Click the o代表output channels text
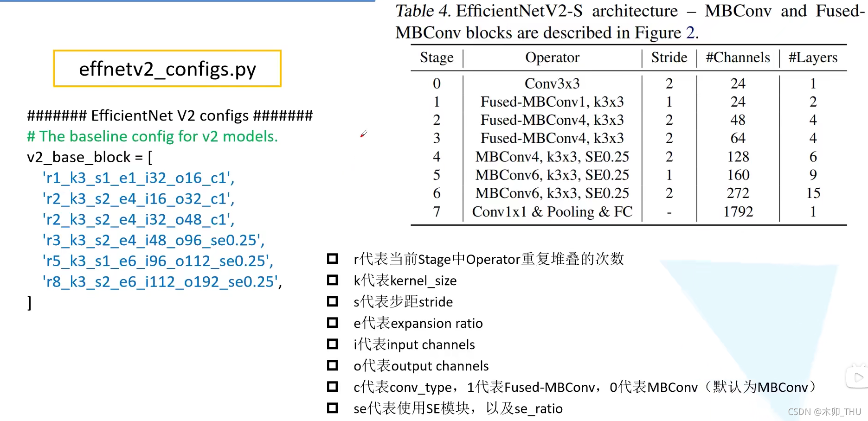This screenshot has height=421, width=868. tap(421, 366)
